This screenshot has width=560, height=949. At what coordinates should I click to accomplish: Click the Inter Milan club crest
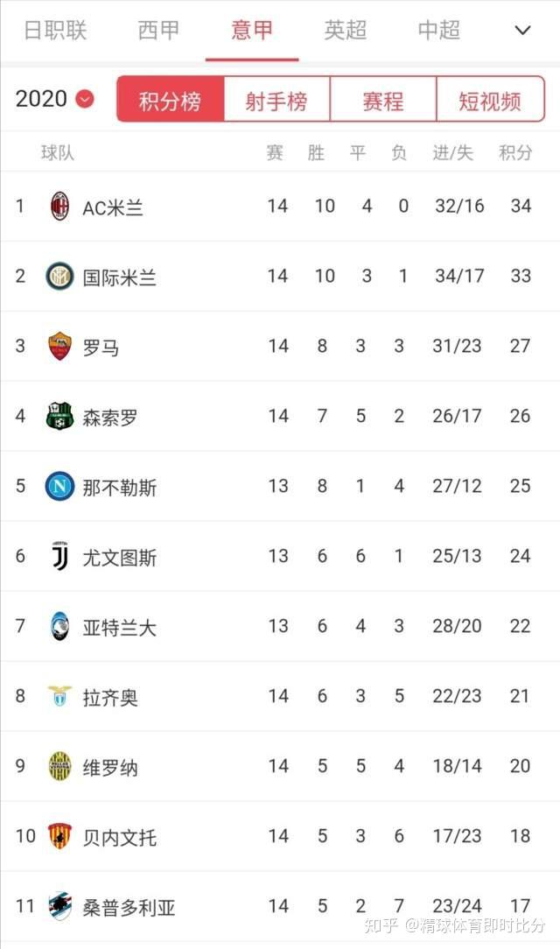pyautogui.click(x=59, y=277)
